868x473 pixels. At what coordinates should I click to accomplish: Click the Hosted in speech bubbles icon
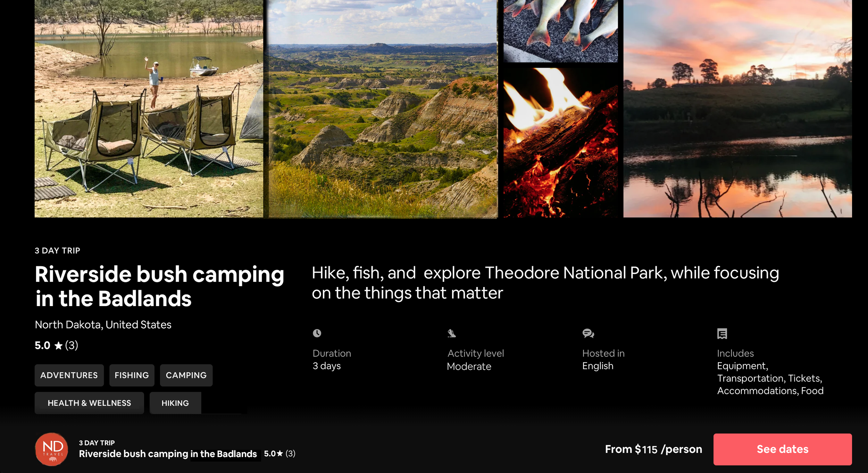588,333
